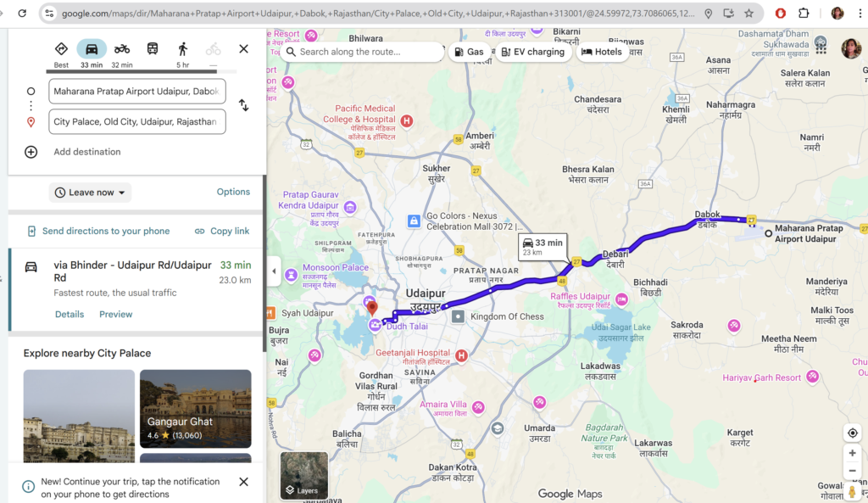Choose the walking travel mode

183,49
